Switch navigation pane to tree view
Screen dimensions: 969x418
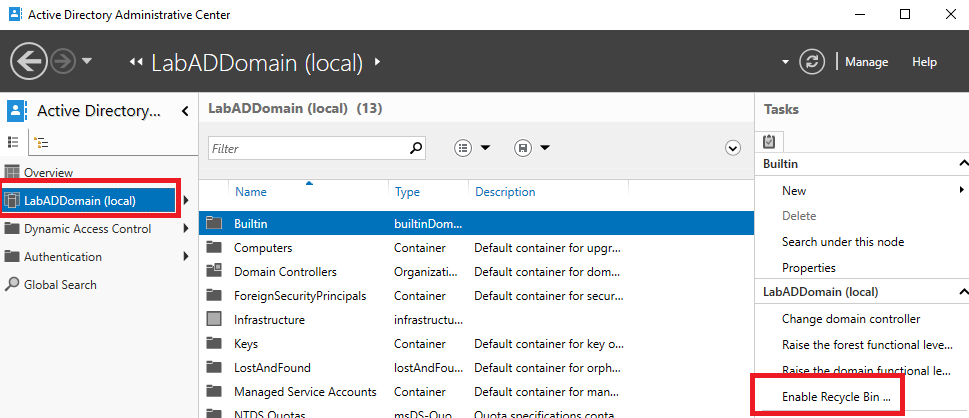click(x=39, y=143)
